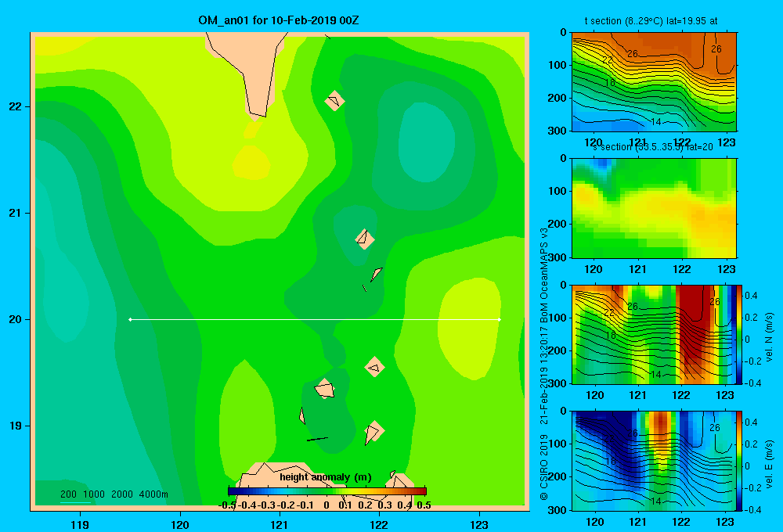Open the salinity section plot
This screenshot has width=783, height=532.
pyautogui.click(x=654, y=208)
